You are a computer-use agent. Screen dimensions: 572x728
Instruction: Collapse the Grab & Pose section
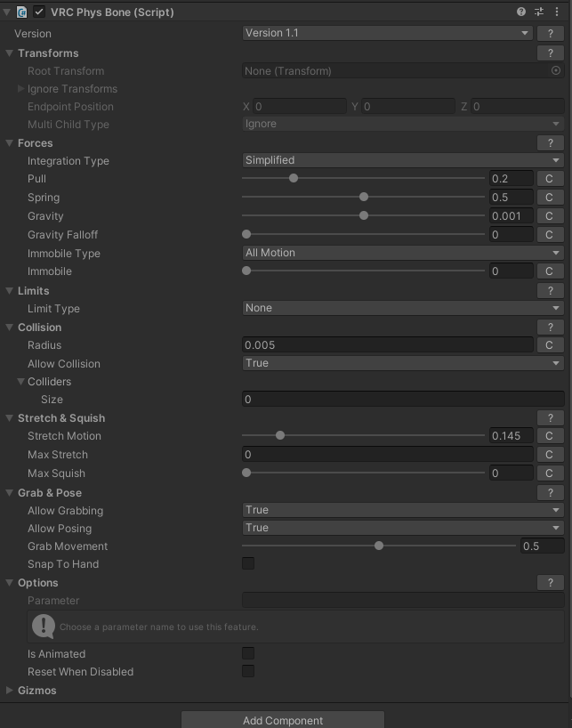pos(10,493)
